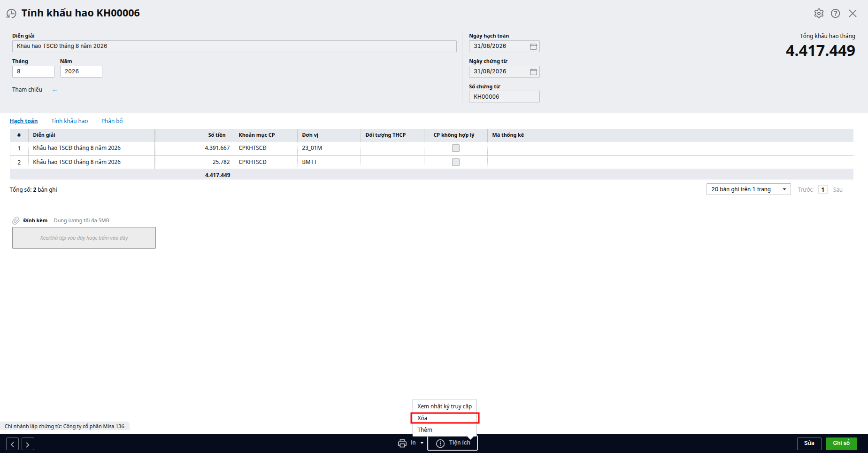The image size is (868, 453).
Task: Click the printer icon
Action: point(402,443)
